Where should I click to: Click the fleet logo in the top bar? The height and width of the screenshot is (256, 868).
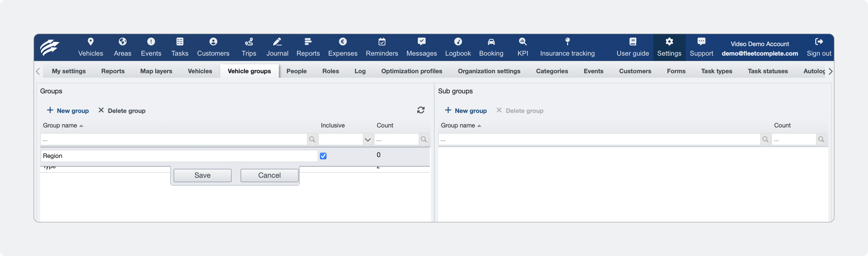pyautogui.click(x=50, y=47)
